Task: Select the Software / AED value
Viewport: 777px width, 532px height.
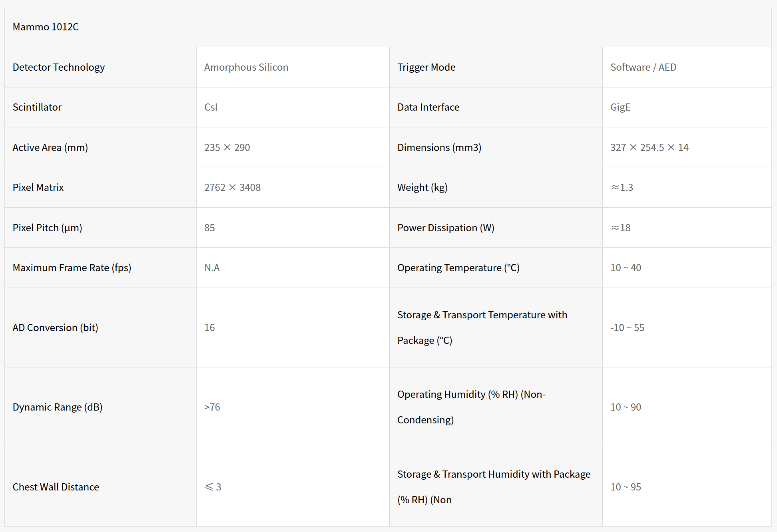Action: click(x=643, y=67)
